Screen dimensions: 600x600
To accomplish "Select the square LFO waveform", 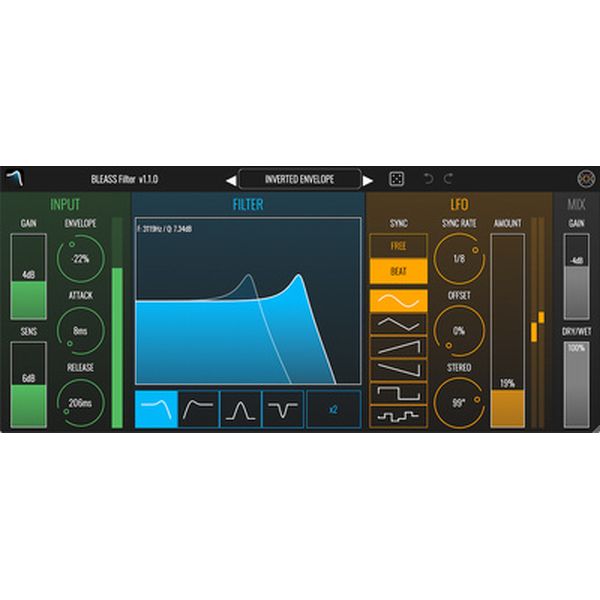I will [x=398, y=393].
